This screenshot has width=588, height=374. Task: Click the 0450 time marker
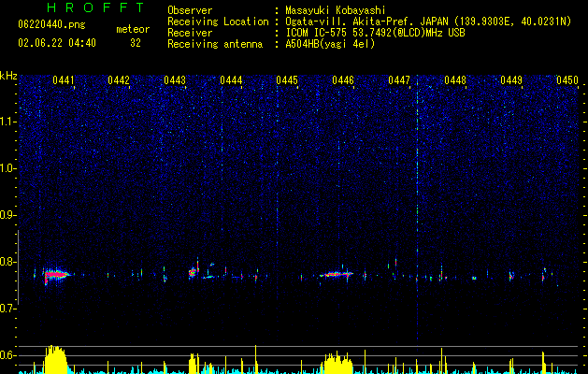[x=567, y=80]
